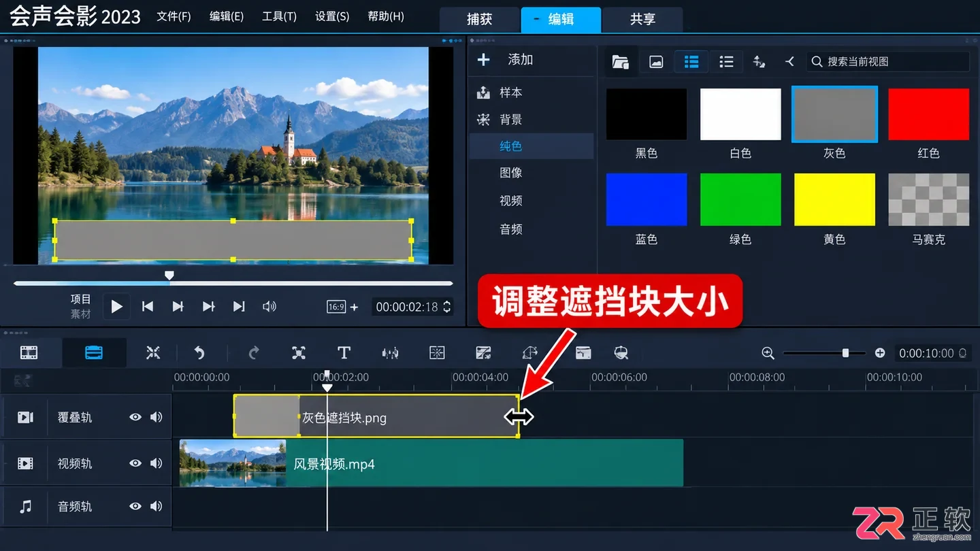Click the library folder browse icon
This screenshot has width=980, height=551.
620,62
